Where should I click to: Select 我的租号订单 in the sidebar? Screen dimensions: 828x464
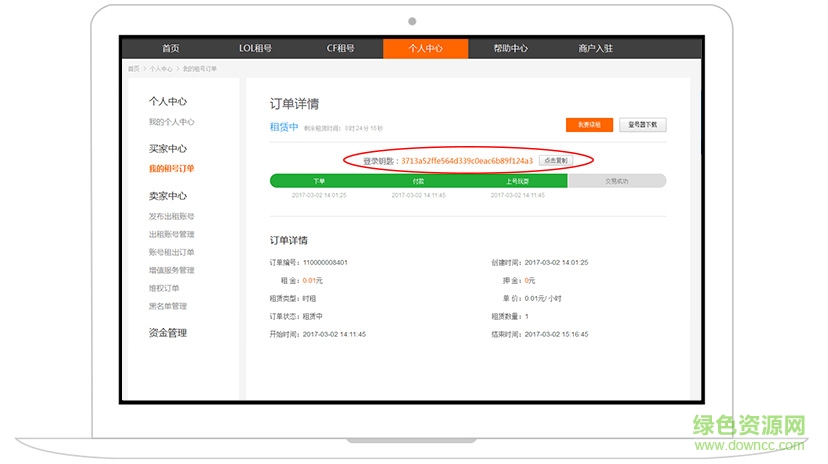click(x=171, y=168)
